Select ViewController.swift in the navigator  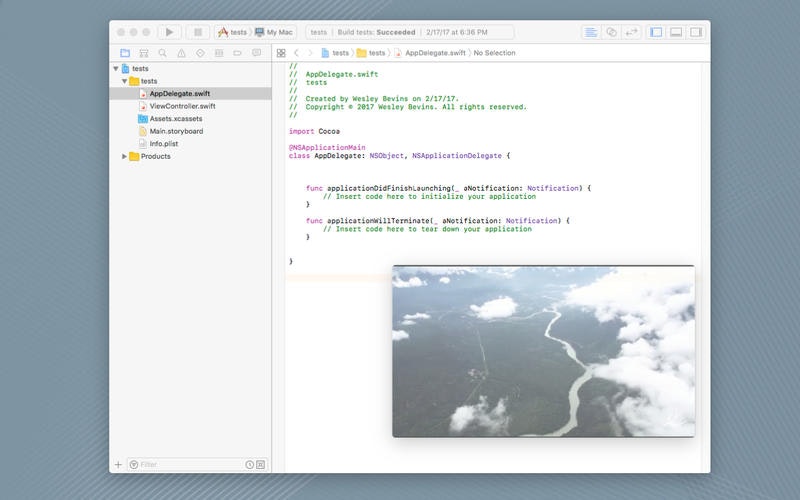[x=182, y=106]
